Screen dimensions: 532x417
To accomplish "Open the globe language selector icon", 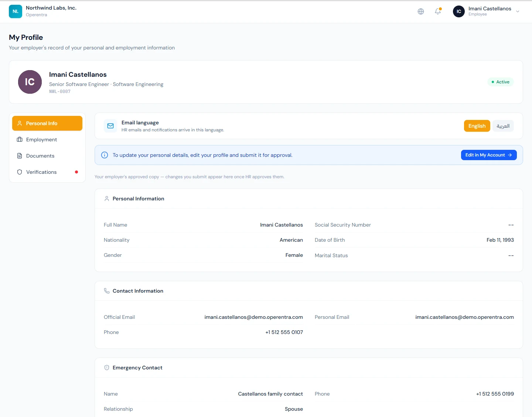I will pos(421,11).
